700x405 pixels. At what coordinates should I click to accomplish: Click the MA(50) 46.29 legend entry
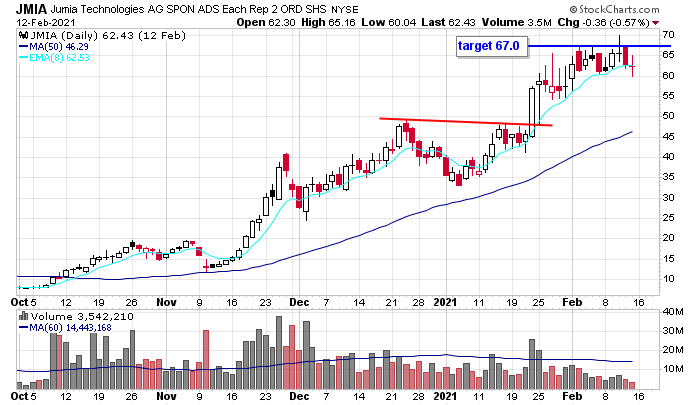pos(54,46)
